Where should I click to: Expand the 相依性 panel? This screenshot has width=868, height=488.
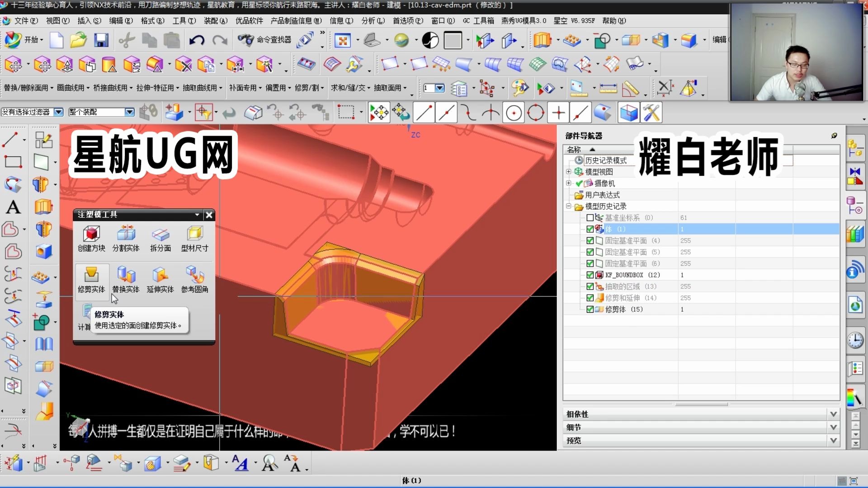[x=834, y=413]
